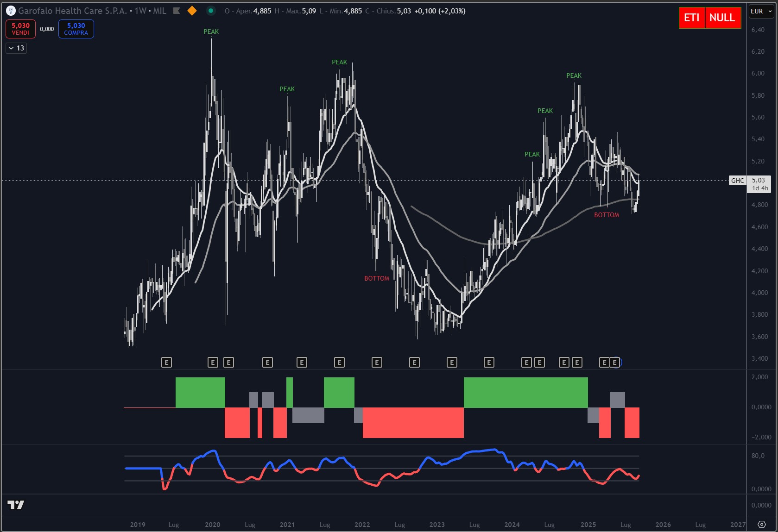Click the red NULL label box
The height and width of the screenshot is (532, 778).
point(722,18)
